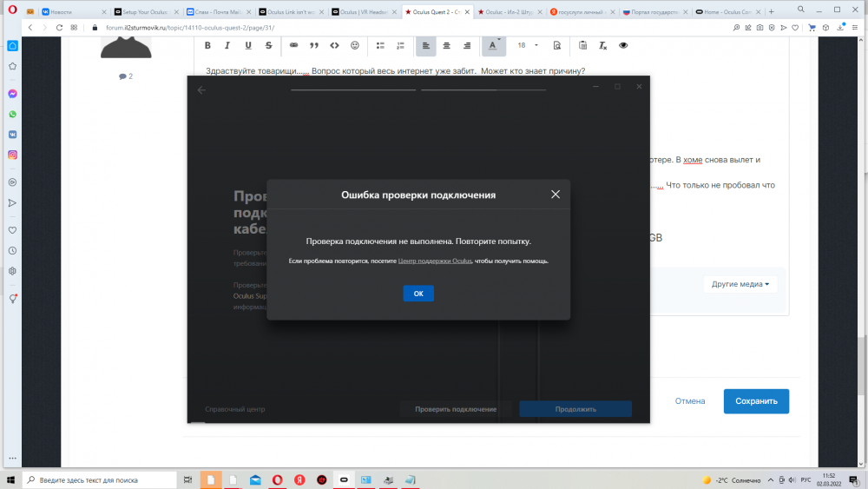
Task: Open Opera sidebar history clock icon
Action: (x=13, y=250)
